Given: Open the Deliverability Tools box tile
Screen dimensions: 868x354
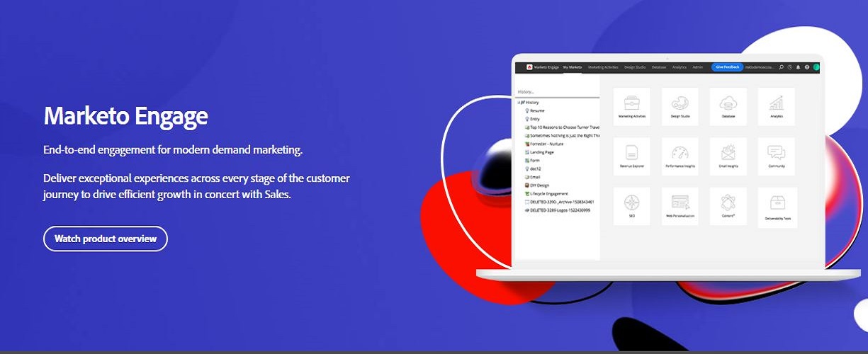Looking at the screenshot, I should point(777,206).
